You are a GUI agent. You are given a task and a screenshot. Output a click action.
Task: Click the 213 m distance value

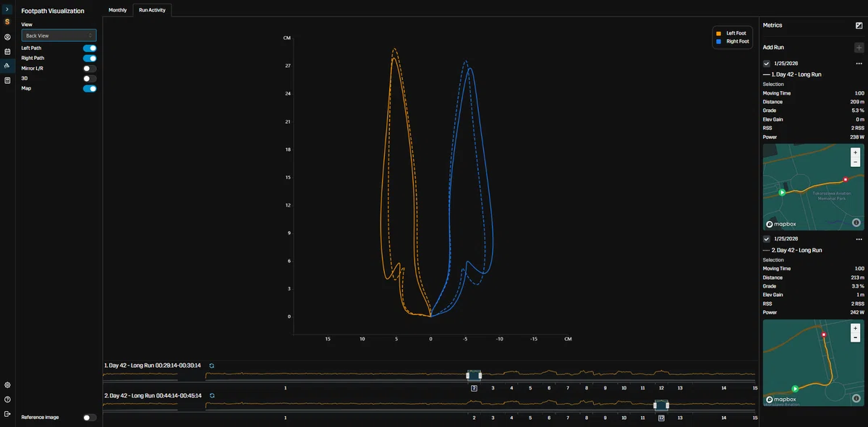coord(857,277)
